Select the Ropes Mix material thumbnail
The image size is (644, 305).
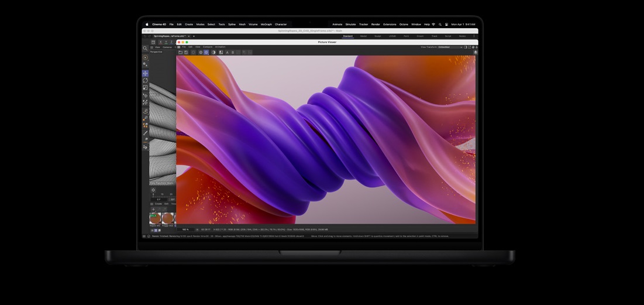point(155,218)
